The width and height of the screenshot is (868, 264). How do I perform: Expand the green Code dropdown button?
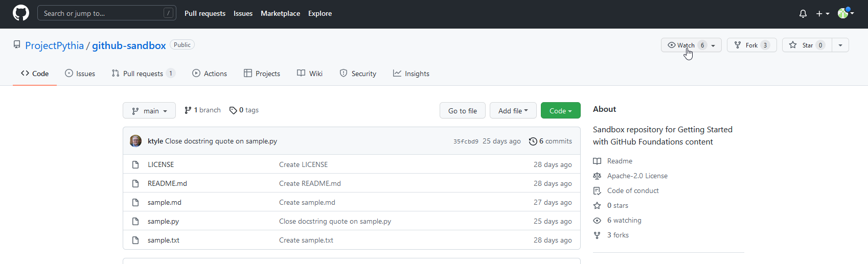point(560,111)
